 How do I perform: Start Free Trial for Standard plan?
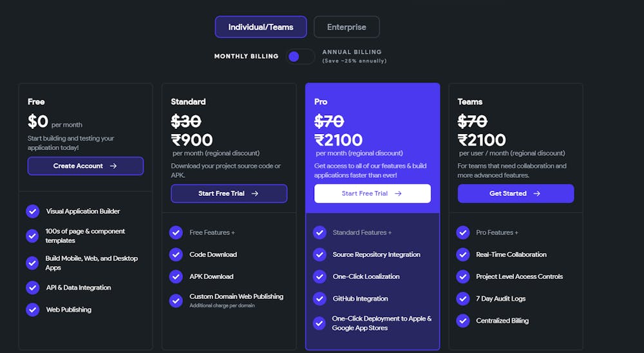pos(229,193)
